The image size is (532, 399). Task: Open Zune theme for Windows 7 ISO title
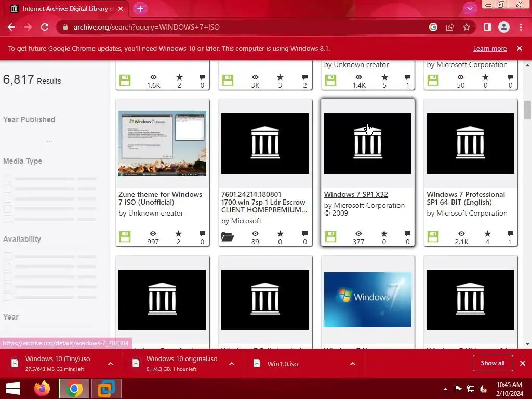pyautogui.click(x=160, y=198)
